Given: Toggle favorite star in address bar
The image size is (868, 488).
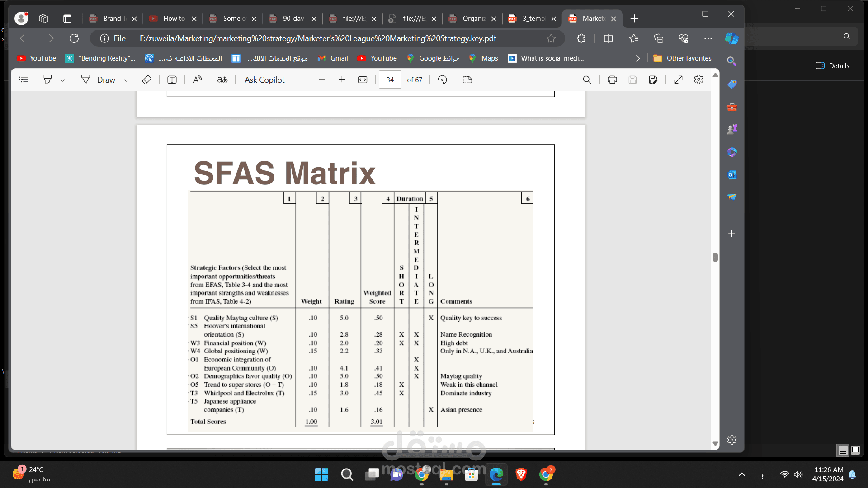Looking at the screenshot, I should tap(551, 38).
